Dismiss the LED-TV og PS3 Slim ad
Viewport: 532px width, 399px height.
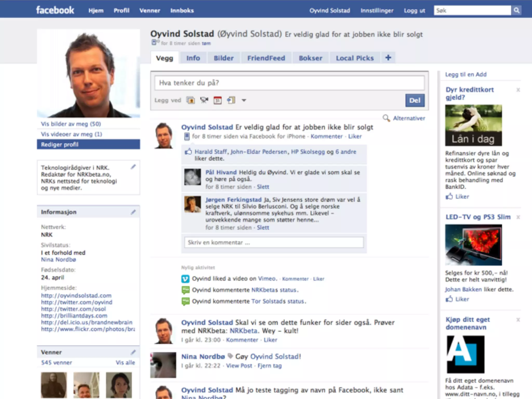pyautogui.click(x=518, y=217)
